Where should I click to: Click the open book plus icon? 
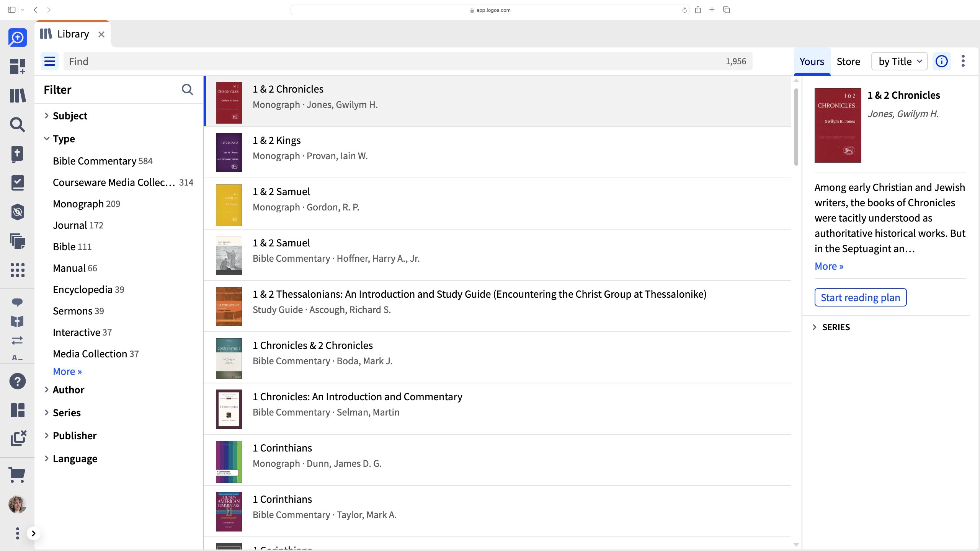click(x=17, y=321)
